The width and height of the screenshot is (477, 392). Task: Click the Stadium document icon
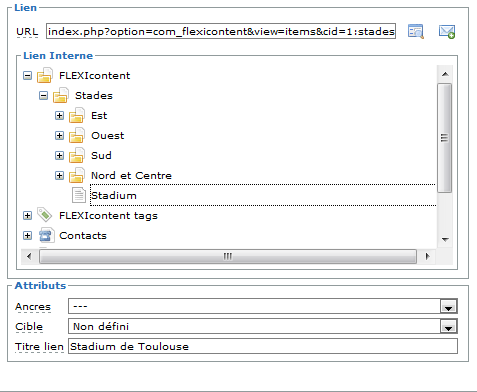tap(79, 195)
